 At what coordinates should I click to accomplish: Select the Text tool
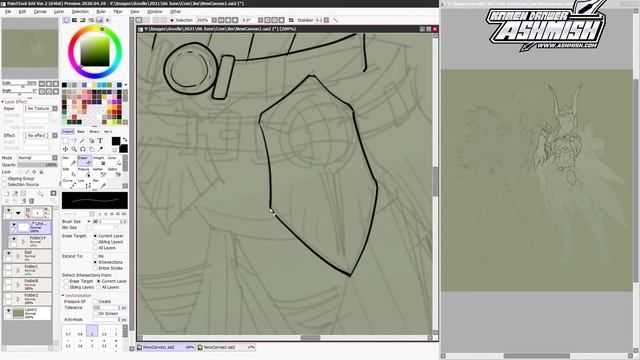(x=100, y=141)
